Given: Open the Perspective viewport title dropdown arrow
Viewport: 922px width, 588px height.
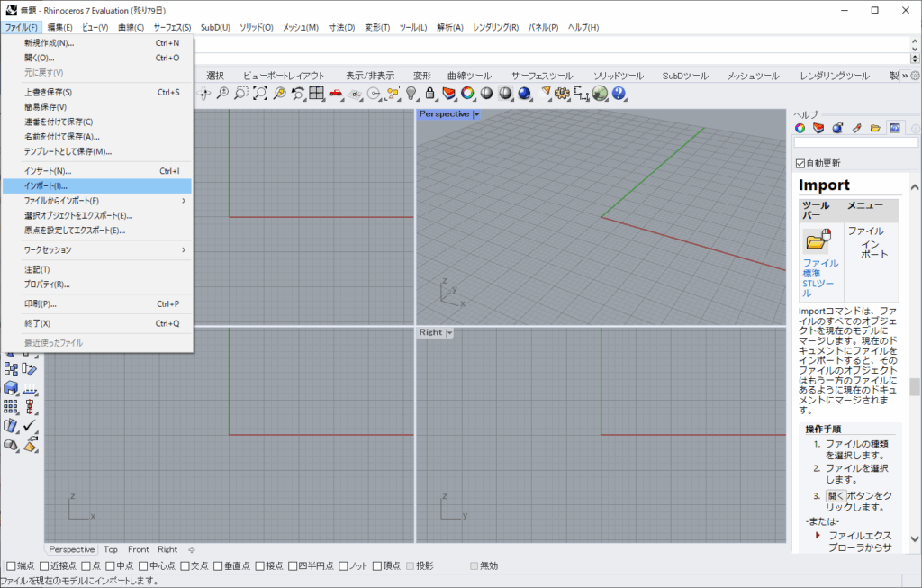Looking at the screenshot, I should (476, 114).
